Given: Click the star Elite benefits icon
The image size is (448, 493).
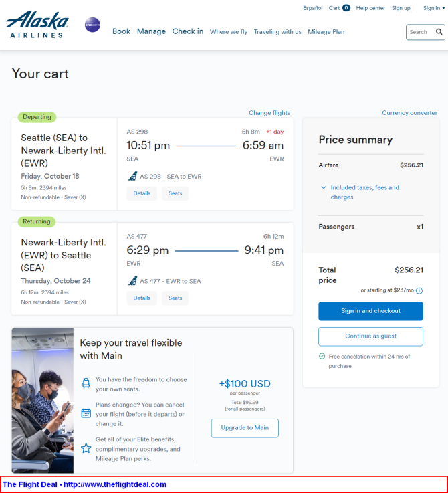Looking at the screenshot, I should 86,448.
